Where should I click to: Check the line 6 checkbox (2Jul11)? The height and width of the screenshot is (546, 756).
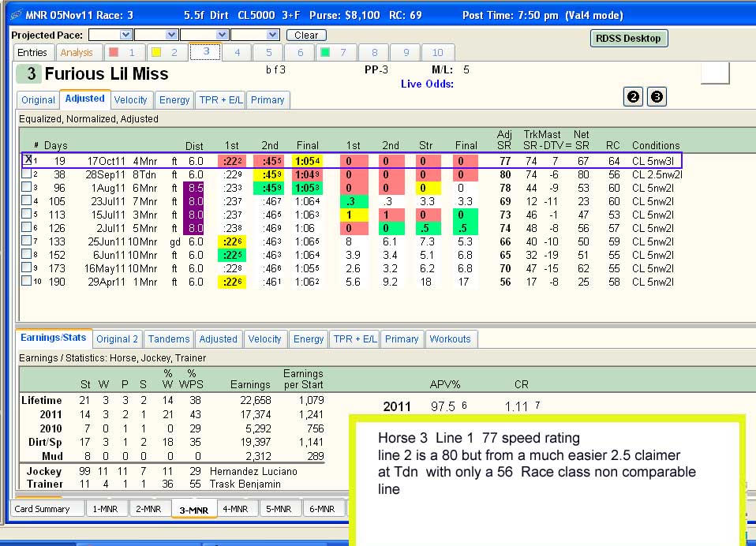coord(27,227)
